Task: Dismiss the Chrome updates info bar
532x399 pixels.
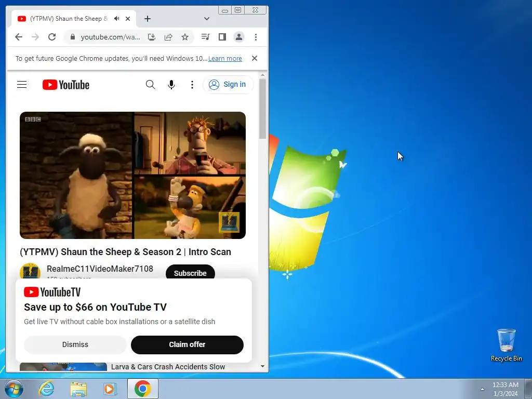Action: (255, 58)
